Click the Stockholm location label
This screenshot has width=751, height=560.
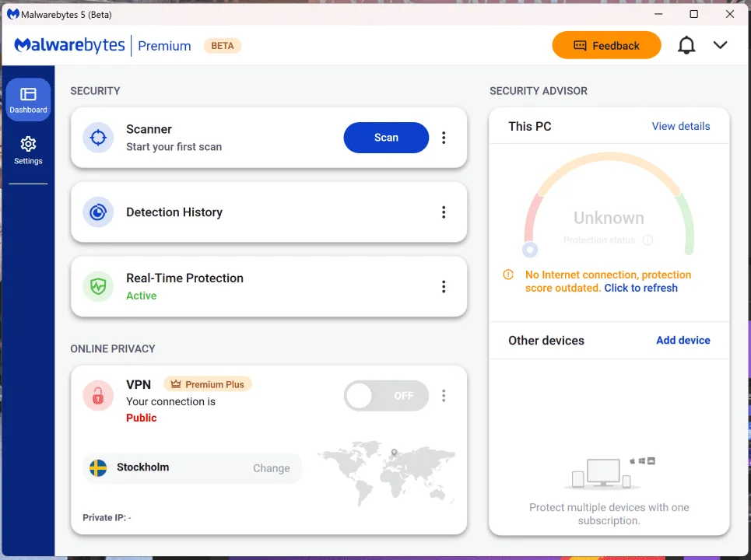point(142,467)
